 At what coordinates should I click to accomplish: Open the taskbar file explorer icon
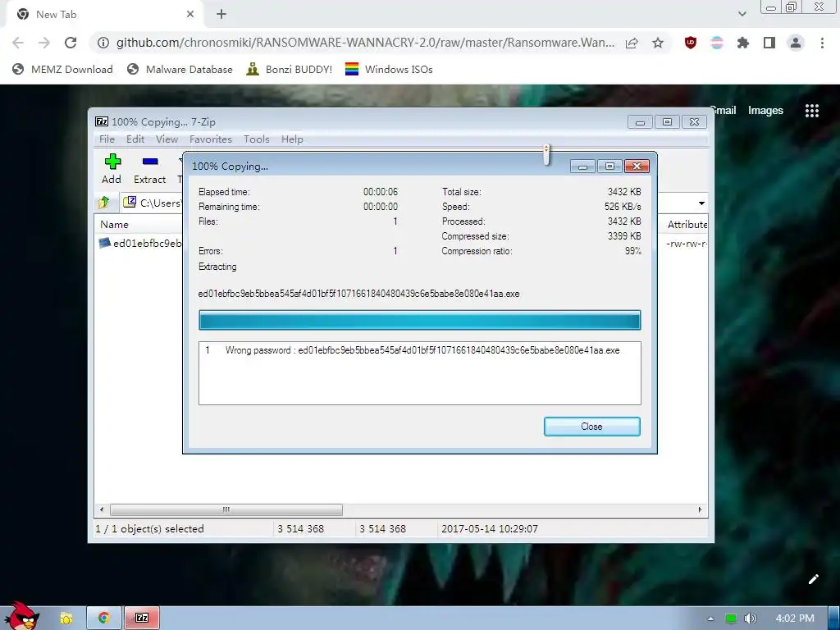[66, 618]
